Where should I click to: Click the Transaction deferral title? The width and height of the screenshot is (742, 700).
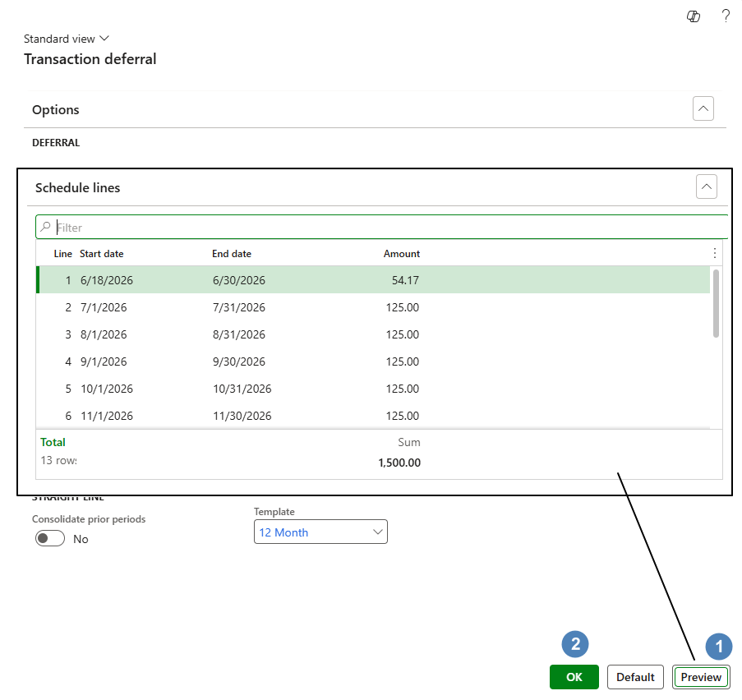90,59
